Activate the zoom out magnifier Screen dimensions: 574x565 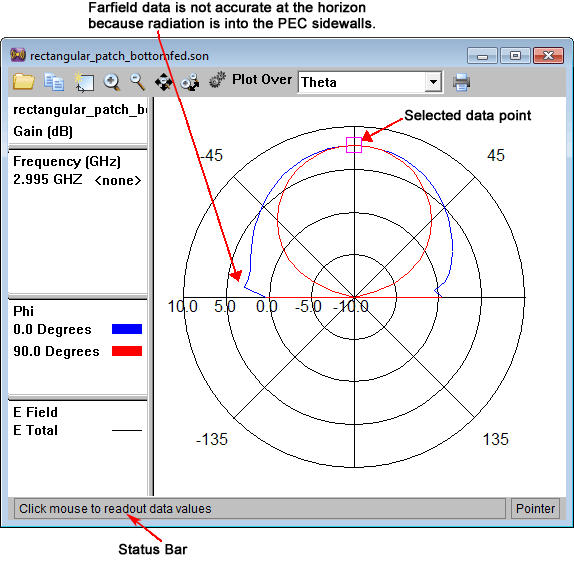click(137, 82)
